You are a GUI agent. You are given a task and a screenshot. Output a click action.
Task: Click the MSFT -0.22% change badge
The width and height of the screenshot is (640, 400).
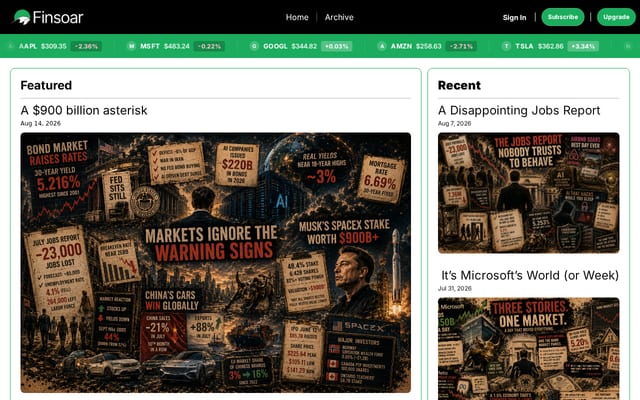[209, 46]
